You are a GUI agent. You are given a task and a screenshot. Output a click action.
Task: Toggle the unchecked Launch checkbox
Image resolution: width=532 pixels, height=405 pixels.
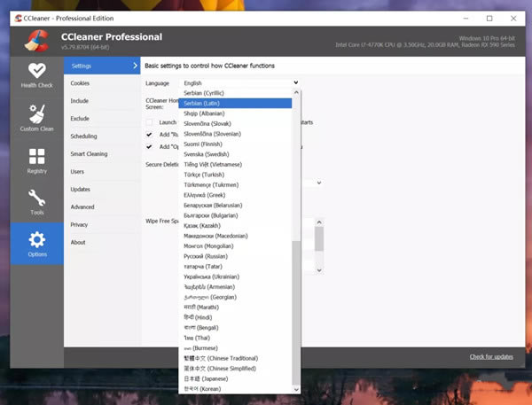(x=150, y=121)
